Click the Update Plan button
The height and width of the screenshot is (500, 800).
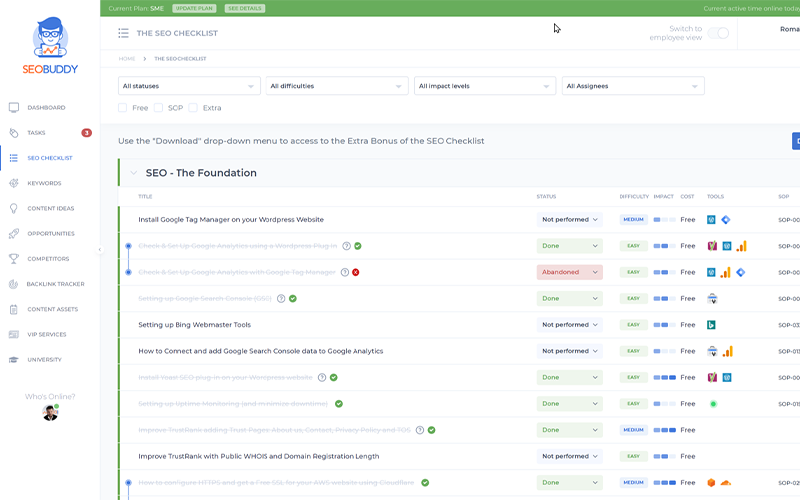(194, 8)
